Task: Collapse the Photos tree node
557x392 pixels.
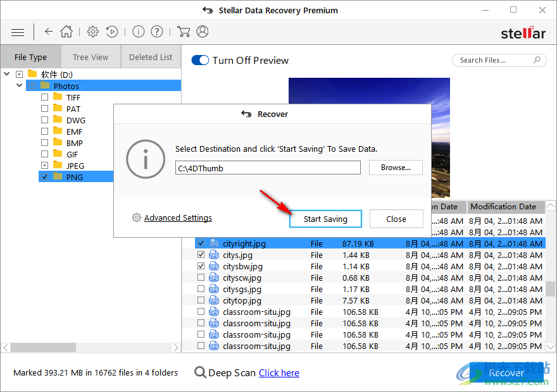Action: pyautogui.click(x=19, y=85)
